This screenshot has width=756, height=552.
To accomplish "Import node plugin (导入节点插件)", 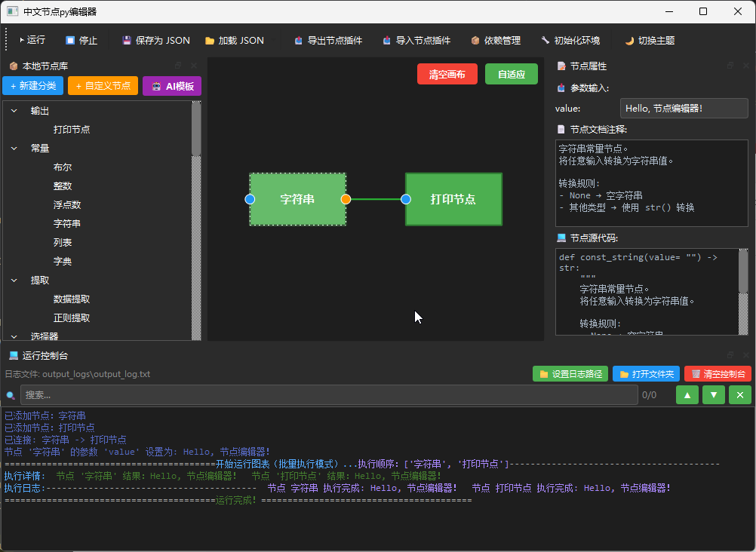I will click(x=416, y=41).
